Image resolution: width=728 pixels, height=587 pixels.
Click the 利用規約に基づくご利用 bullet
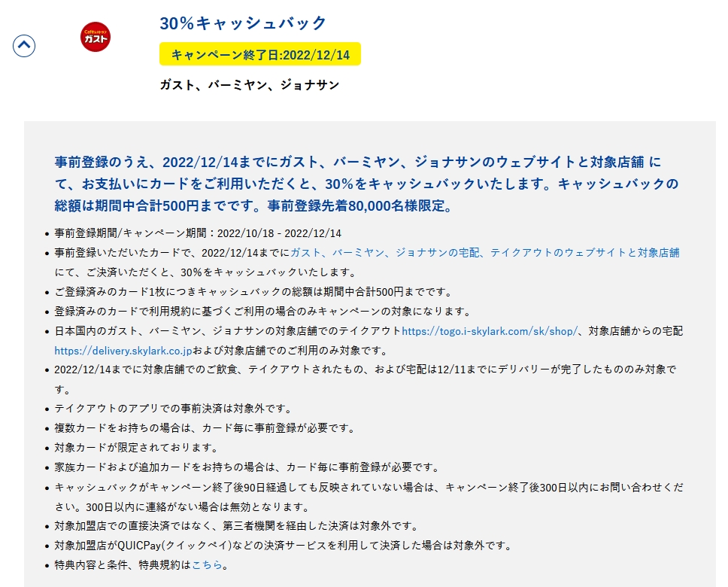coord(263,312)
